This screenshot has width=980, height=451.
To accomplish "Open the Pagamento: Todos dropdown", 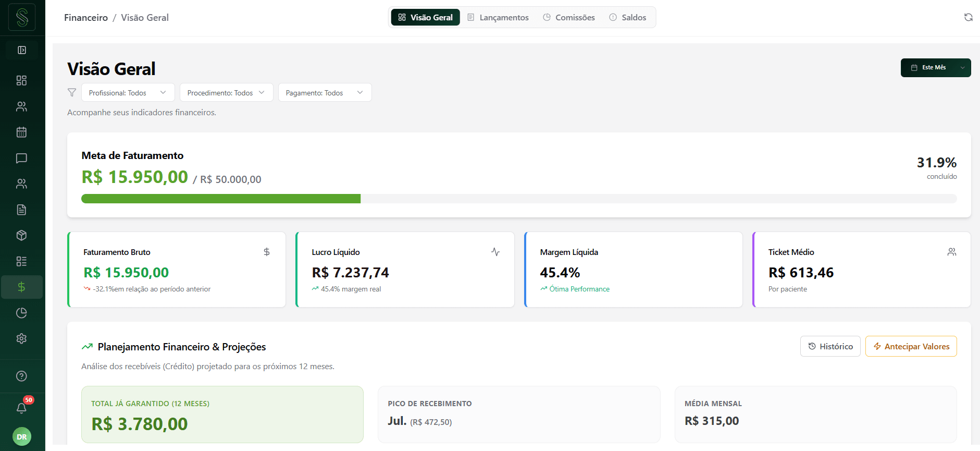I will pyautogui.click(x=325, y=92).
